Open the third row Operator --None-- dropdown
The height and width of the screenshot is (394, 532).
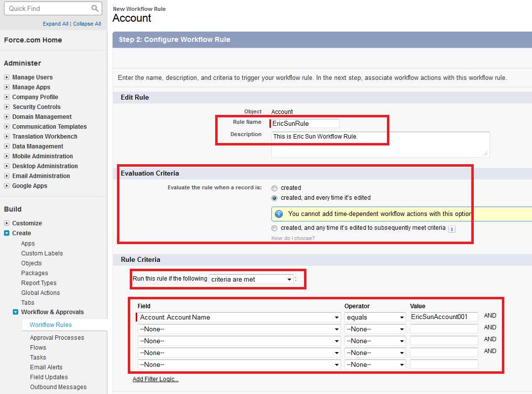pyautogui.click(x=375, y=341)
